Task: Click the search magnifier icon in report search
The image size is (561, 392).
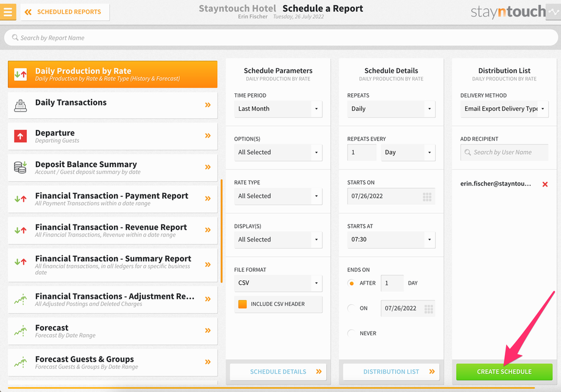Action: tap(15, 38)
